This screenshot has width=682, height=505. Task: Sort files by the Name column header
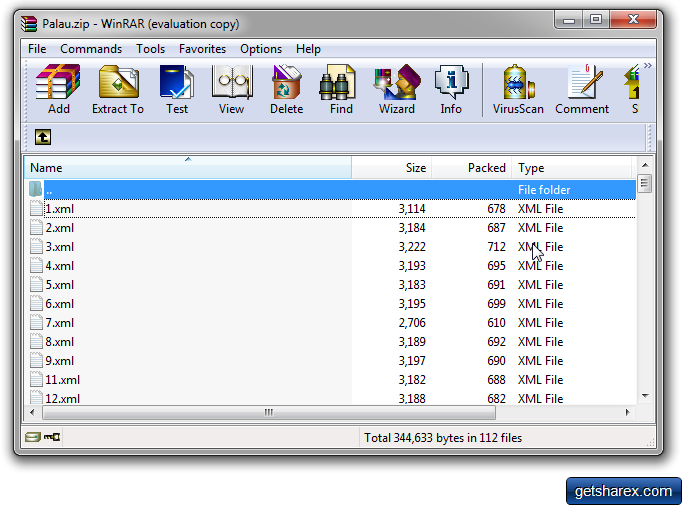pos(187,167)
